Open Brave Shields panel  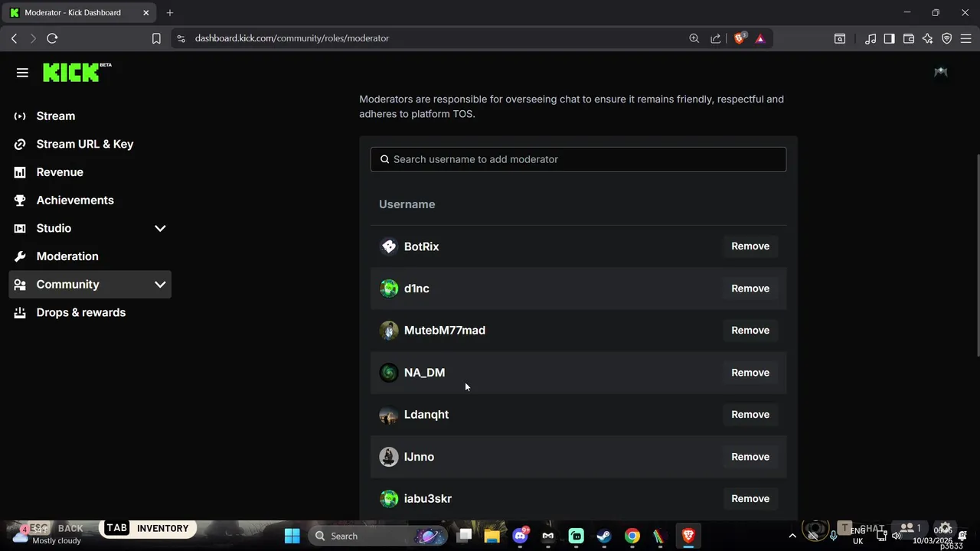(x=740, y=38)
